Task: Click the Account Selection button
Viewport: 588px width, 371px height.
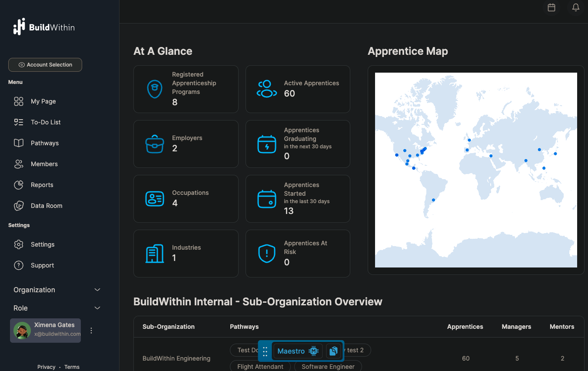Action: 45,64
